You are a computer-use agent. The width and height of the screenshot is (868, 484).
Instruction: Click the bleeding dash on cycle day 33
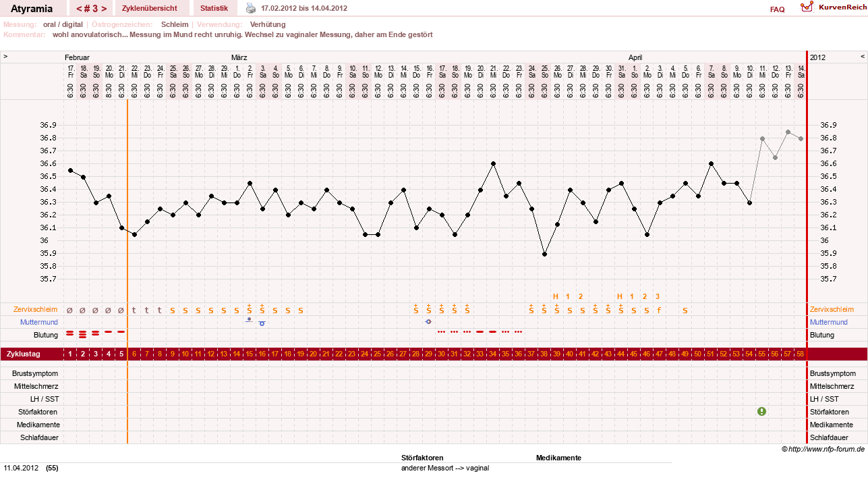[480, 332]
